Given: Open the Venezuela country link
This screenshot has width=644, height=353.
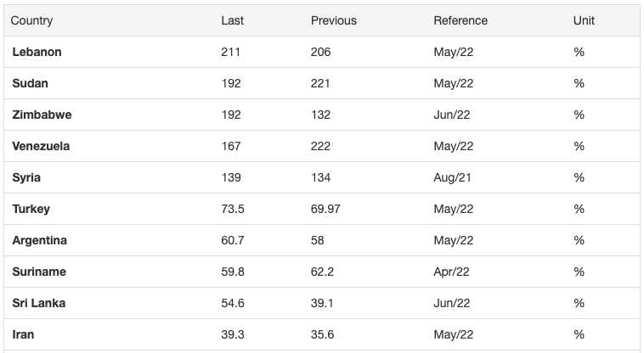Looking at the screenshot, I should pyautogui.click(x=41, y=146).
